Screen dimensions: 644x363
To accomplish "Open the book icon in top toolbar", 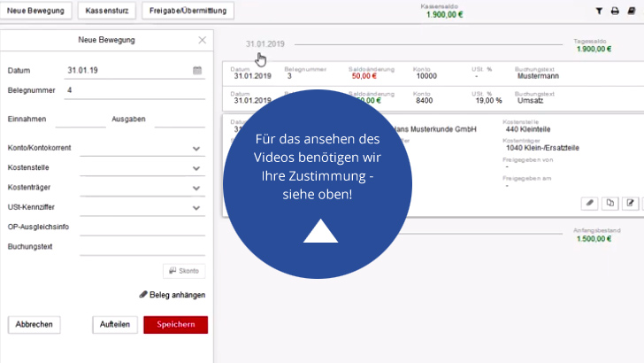I will pos(630,12).
